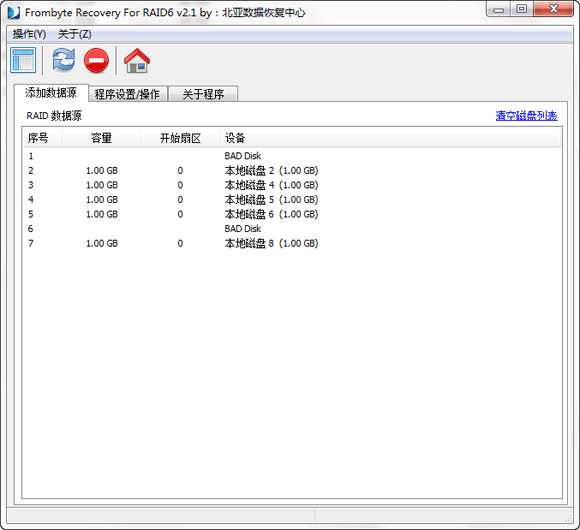Image resolution: width=580 pixels, height=530 pixels.
Task: Open the 关于(Z) menu
Action: pos(74,34)
